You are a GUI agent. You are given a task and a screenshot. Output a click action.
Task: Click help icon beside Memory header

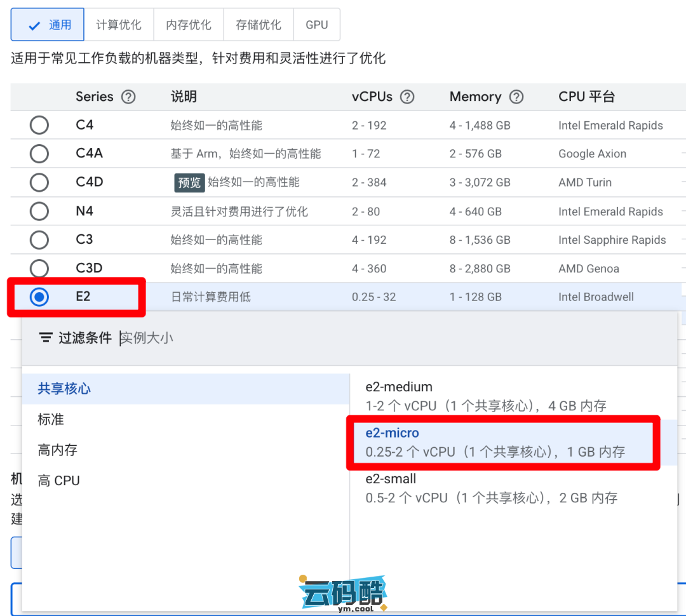coord(516,97)
